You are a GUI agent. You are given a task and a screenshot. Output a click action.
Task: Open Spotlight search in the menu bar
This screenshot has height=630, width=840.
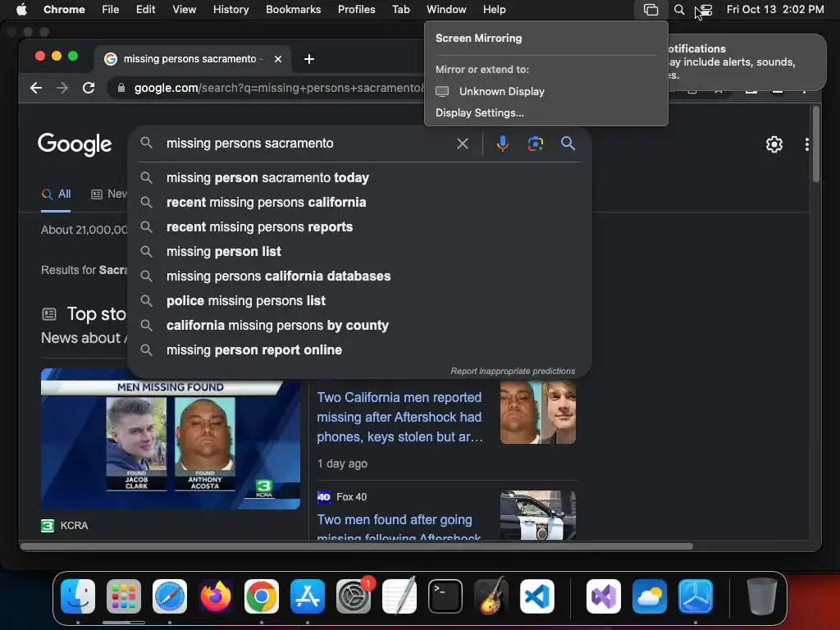[678, 10]
